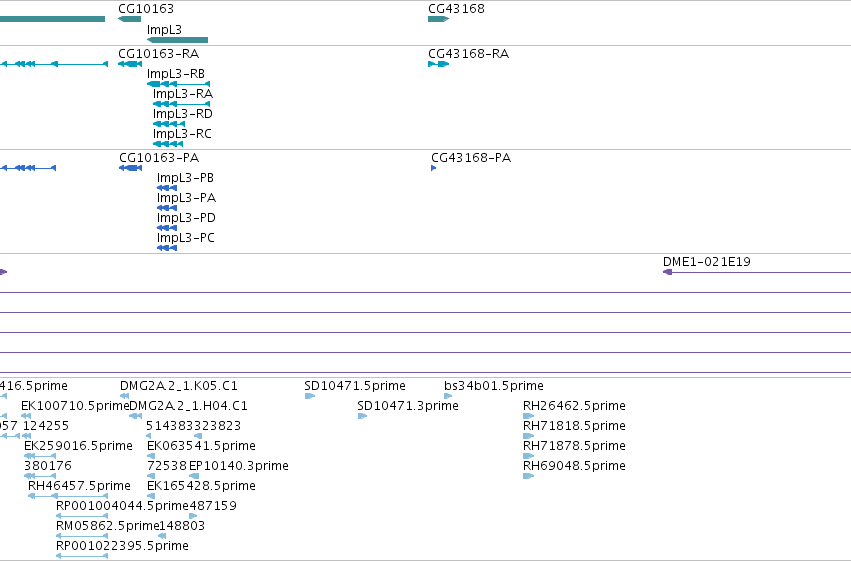
Task: Click RH71818.5prime EST label
Action: point(574,426)
